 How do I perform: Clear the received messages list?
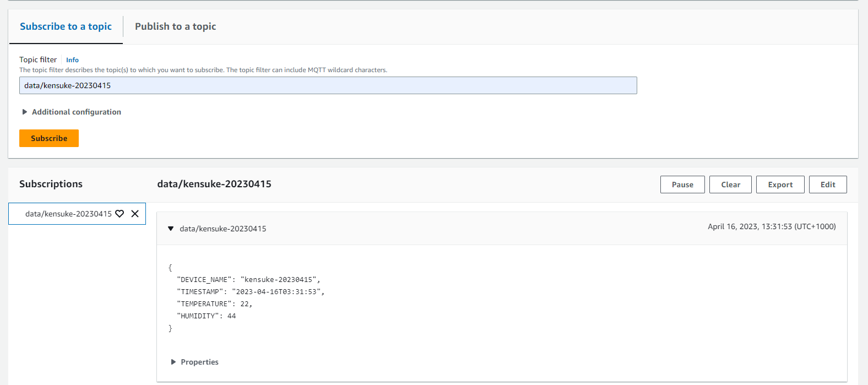tap(730, 185)
